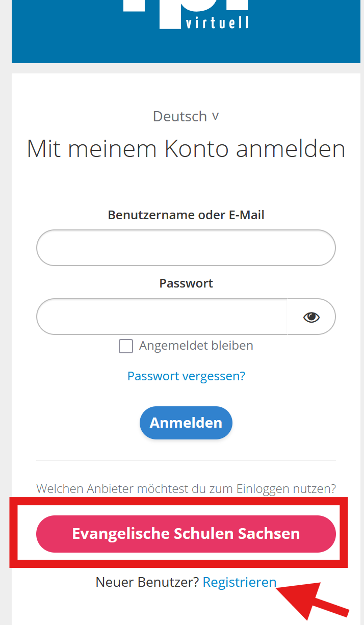The height and width of the screenshot is (625, 364).
Task: Click the Passwort field label
Action: click(x=186, y=283)
